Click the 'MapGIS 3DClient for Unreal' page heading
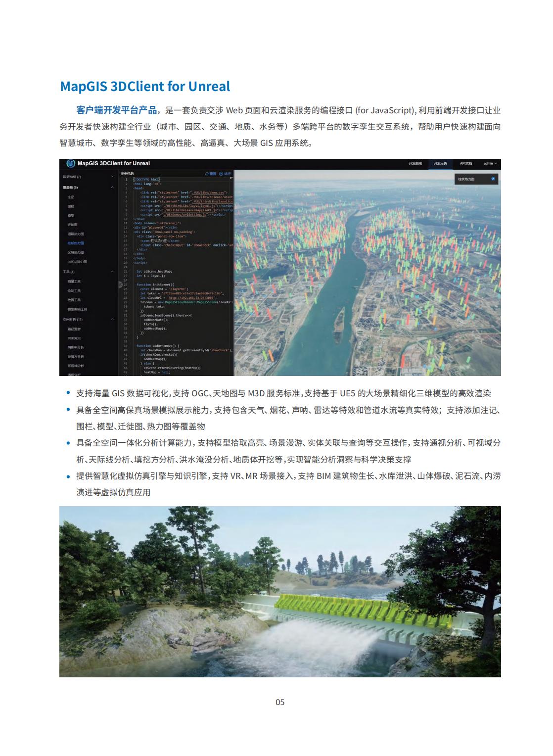Screen dimensions: 553x756 click(x=145, y=86)
